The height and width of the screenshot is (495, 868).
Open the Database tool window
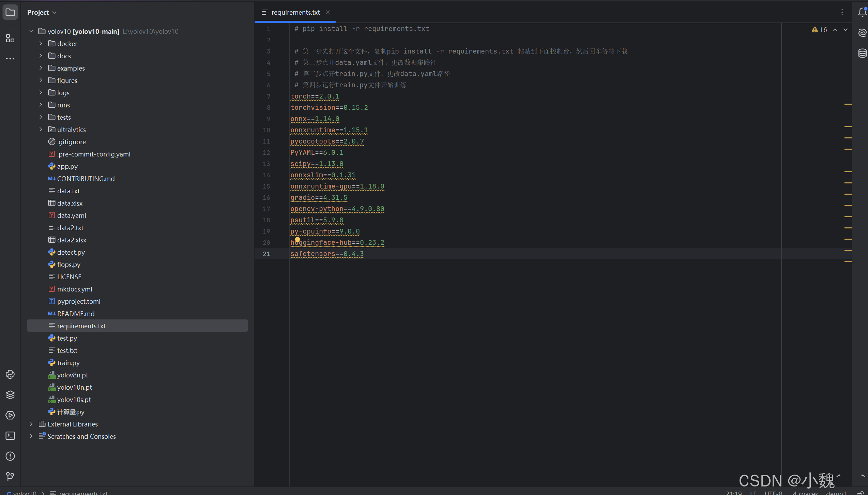pos(862,53)
